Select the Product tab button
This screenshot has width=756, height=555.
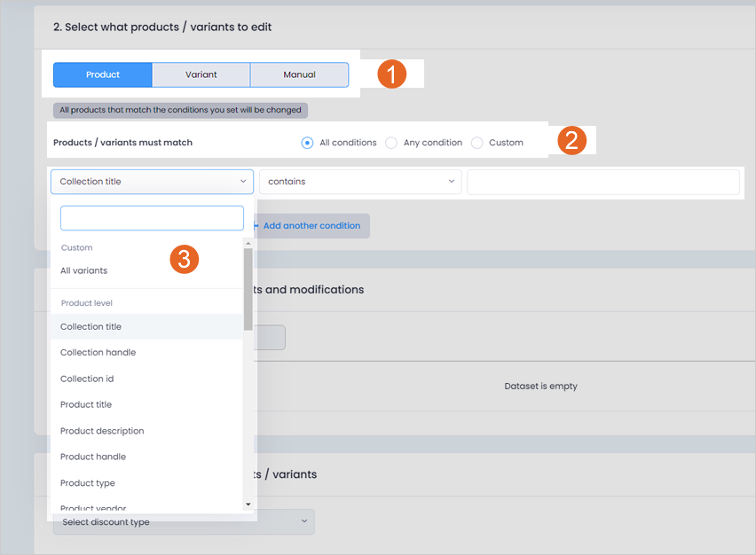tap(103, 74)
